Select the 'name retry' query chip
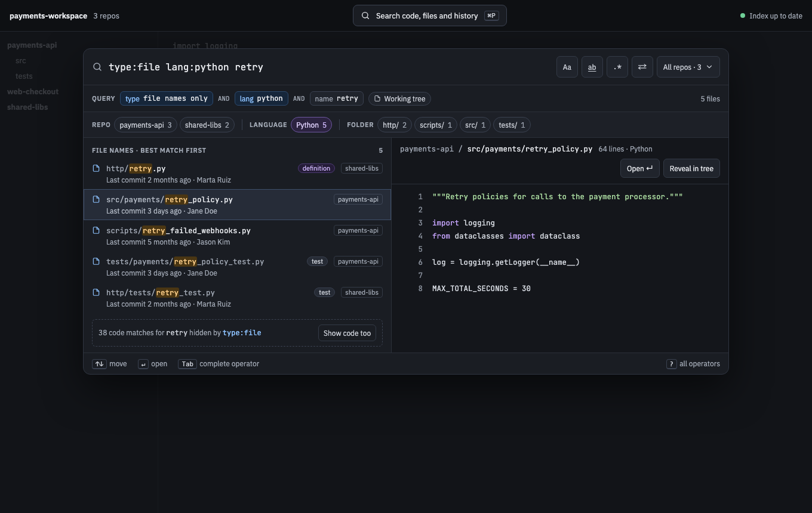812x513 pixels. 337,98
